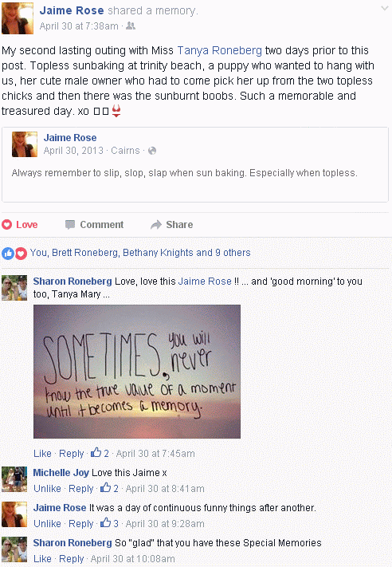The height and width of the screenshot is (567, 392).
Task: Click the Comment speech bubble icon
Action: [x=70, y=225]
